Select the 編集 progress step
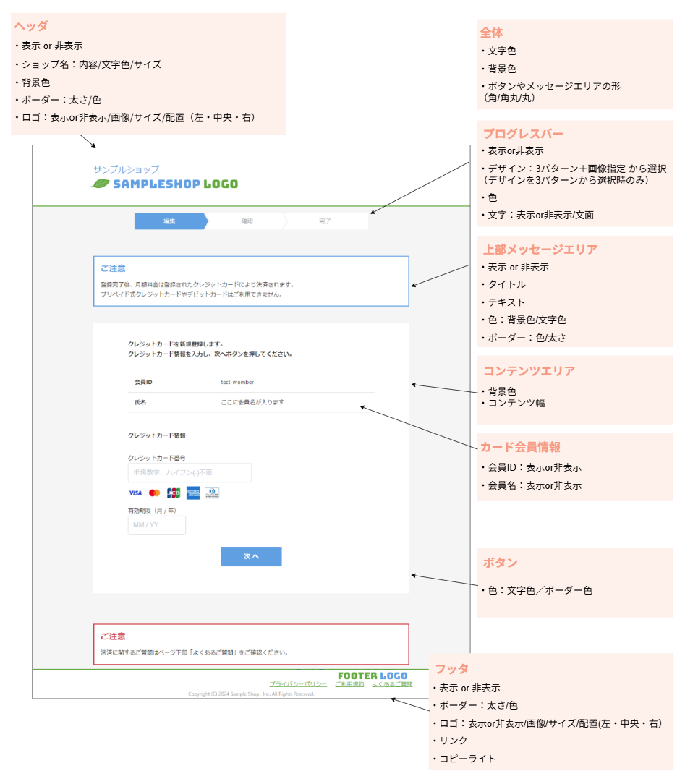Viewport: 685px width, 784px height. pyautogui.click(x=169, y=221)
